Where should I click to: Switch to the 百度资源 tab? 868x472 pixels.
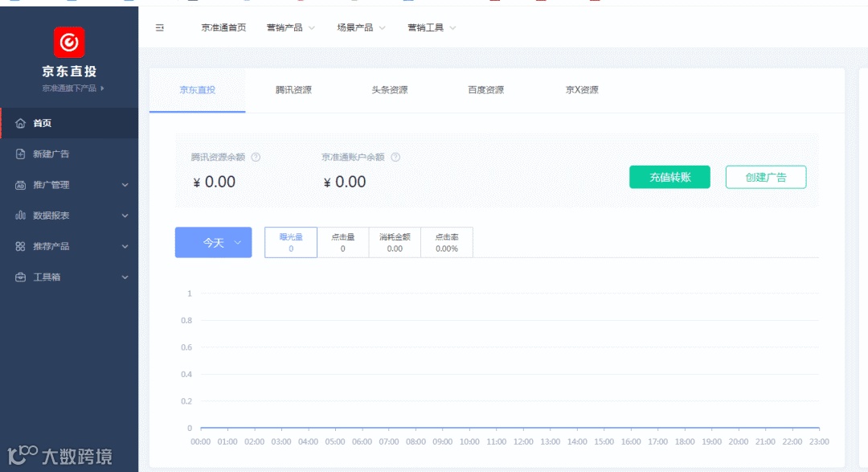point(486,90)
